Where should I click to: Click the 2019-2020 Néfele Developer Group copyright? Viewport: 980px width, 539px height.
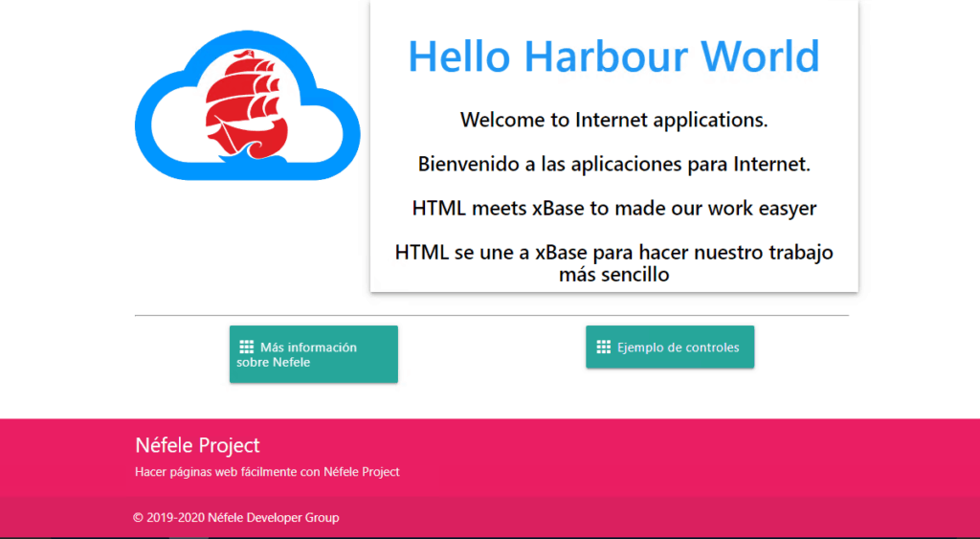235,518
